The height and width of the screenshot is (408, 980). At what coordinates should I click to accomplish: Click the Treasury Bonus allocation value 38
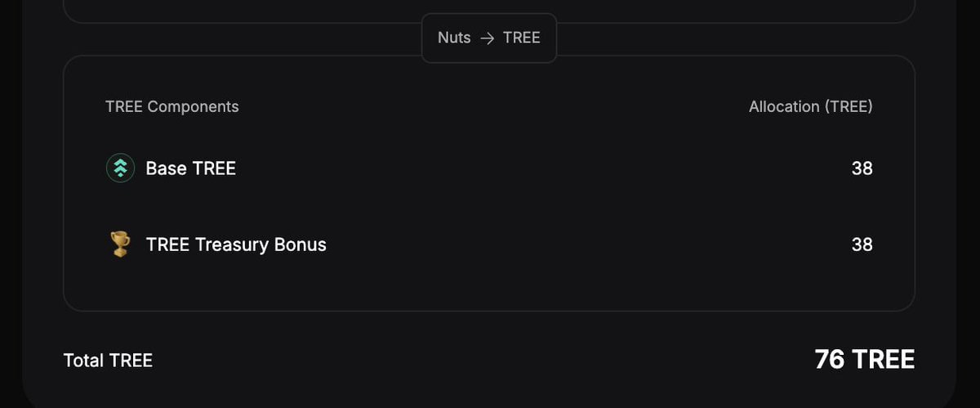862,244
